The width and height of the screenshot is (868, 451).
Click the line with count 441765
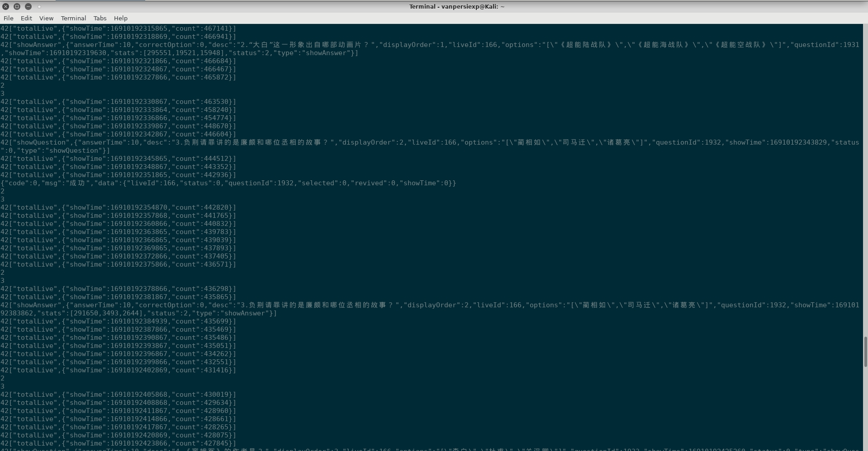tap(118, 216)
